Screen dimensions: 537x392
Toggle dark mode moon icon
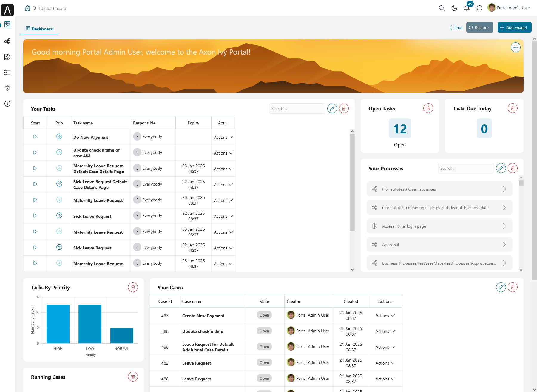tap(454, 8)
